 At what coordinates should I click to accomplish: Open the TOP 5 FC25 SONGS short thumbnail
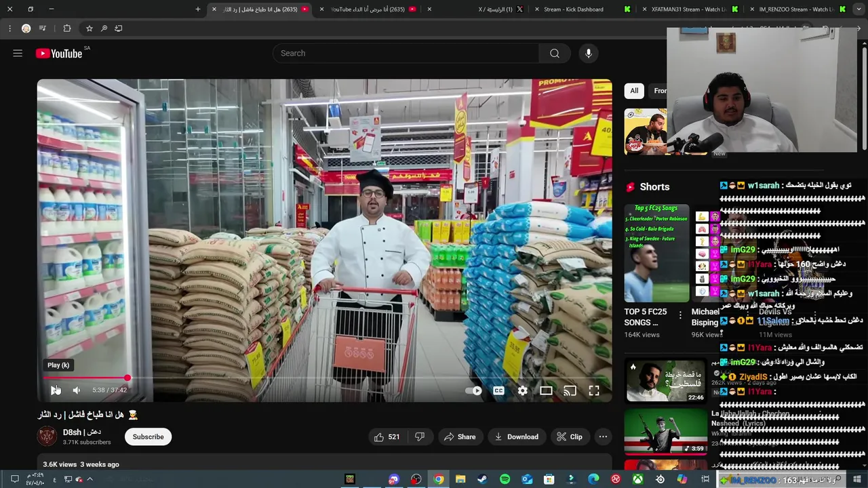tap(656, 253)
